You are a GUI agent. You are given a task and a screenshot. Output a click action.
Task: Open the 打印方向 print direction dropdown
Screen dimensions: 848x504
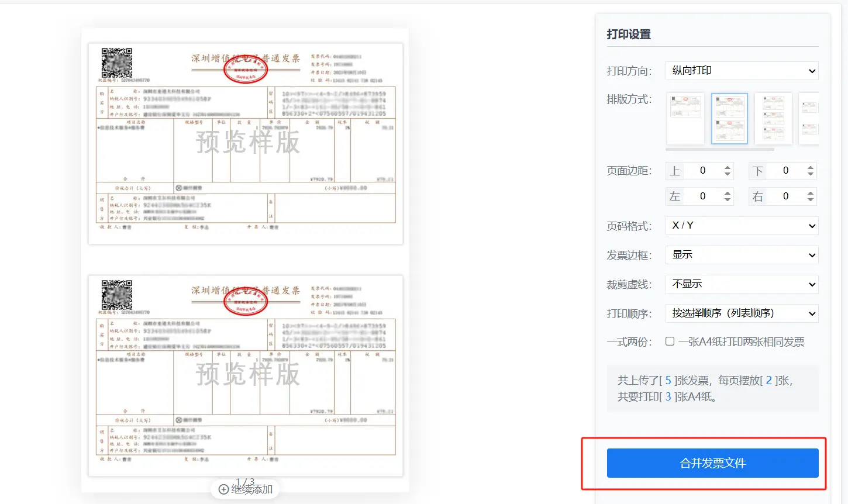click(x=742, y=71)
